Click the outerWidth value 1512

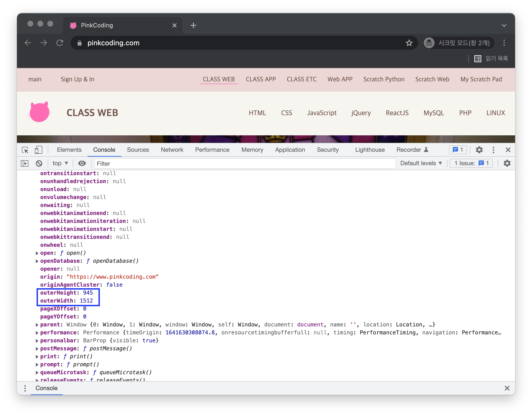pyautogui.click(x=86, y=301)
